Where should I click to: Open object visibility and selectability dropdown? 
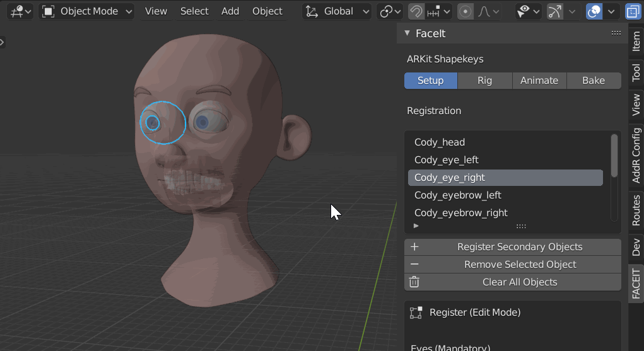[x=528, y=11]
